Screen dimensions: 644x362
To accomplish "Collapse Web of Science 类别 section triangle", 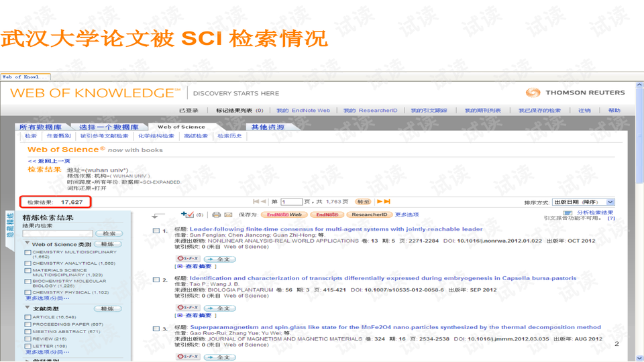I will 28,243.
